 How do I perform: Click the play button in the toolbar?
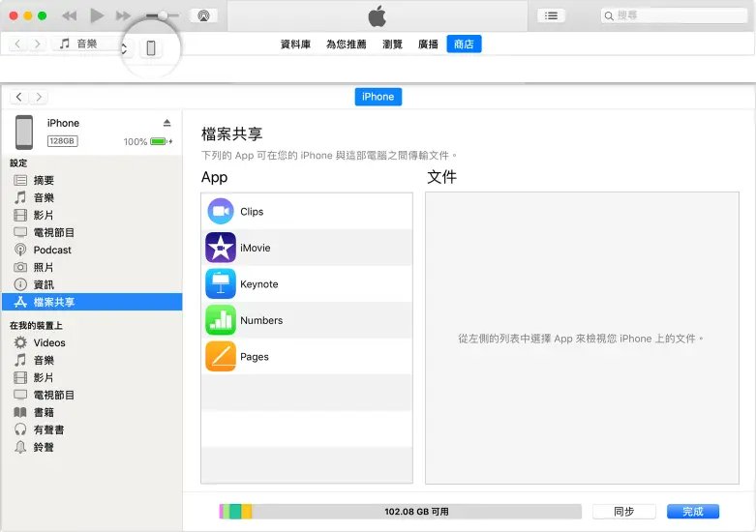[x=97, y=15]
